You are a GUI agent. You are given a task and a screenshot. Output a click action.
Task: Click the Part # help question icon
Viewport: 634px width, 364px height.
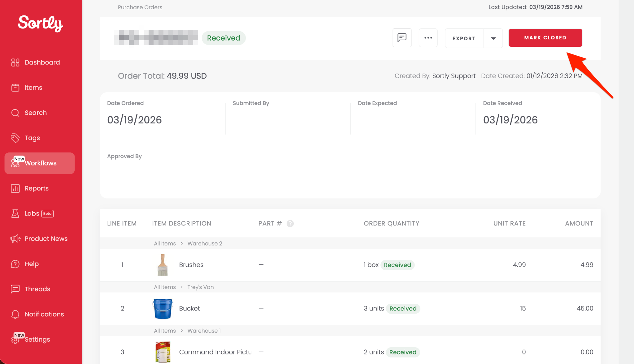pyautogui.click(x=290, y=223)
